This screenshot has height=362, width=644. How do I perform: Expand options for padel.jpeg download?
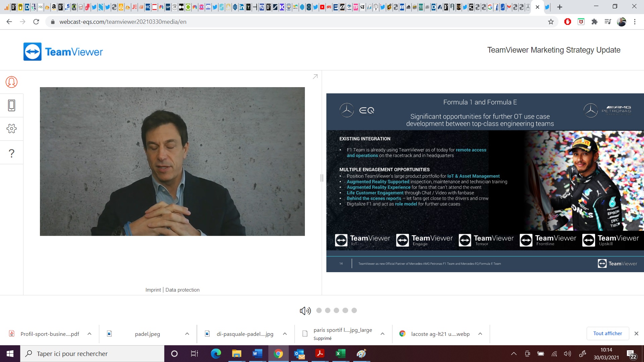pyautogui.click(x=187, y=334)
